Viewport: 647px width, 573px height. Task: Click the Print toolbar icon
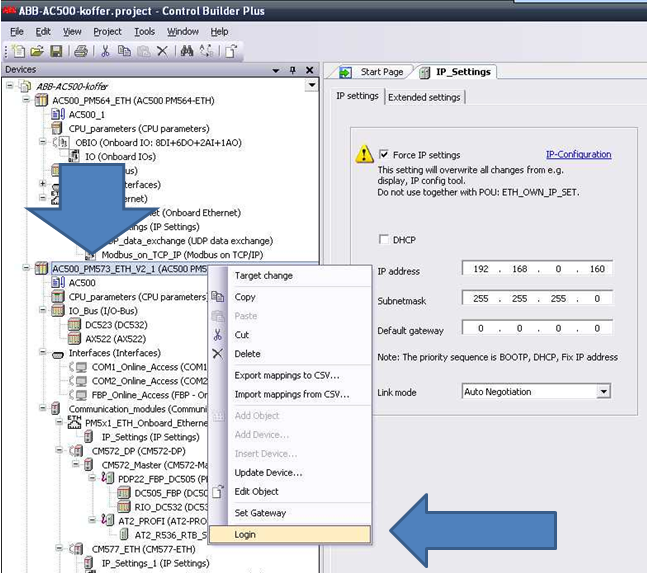pyautogui.click(x=80, y=50)
